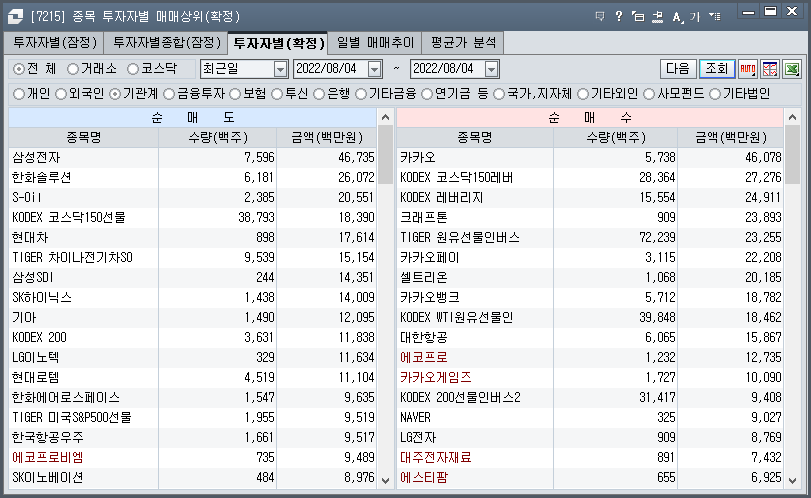Switch to 투자자별(확정) tab
This screenshot has width=811, height=498.
tap(278, 43)
